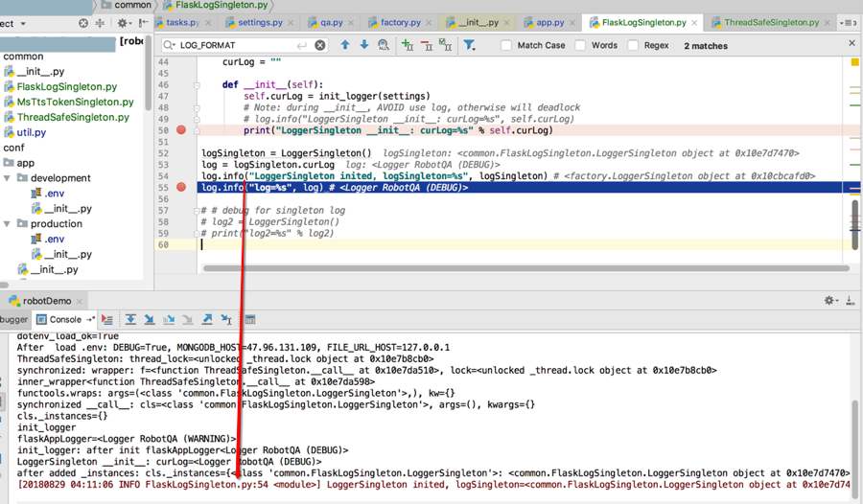Viewport: 863px width, 504px height.
Task: Clear the LOG_FORMAT search text
Action: (320, 45)
